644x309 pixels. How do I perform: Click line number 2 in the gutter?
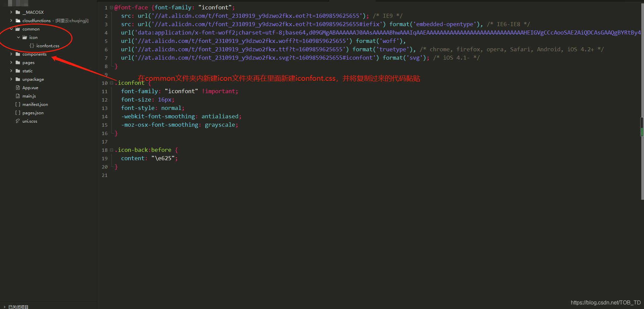(106, 16)
